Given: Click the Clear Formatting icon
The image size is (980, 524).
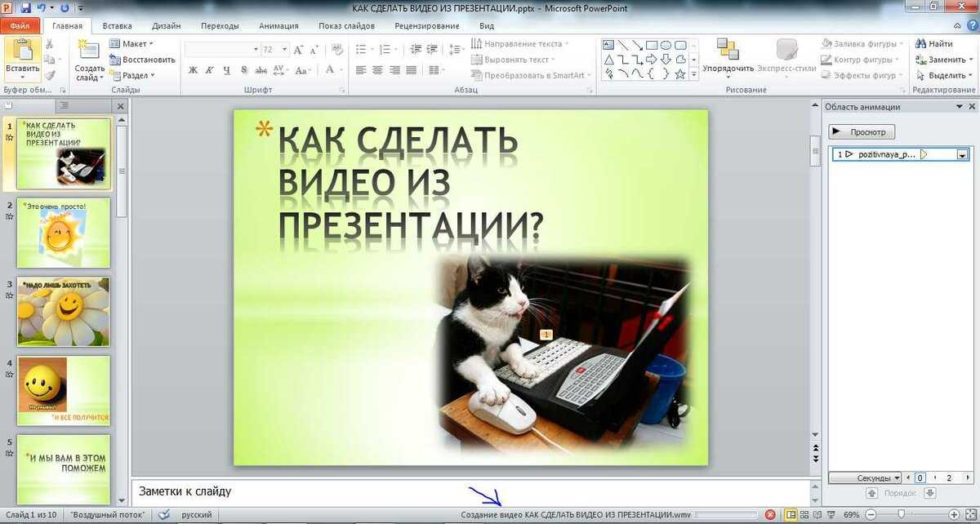Looking at the screenshot, I should 337,50.
